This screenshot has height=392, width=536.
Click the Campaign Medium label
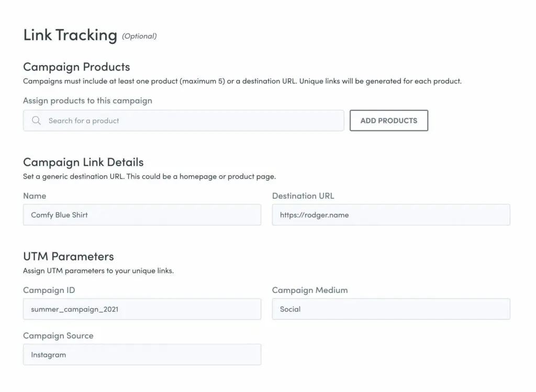(x=310, y=290)
